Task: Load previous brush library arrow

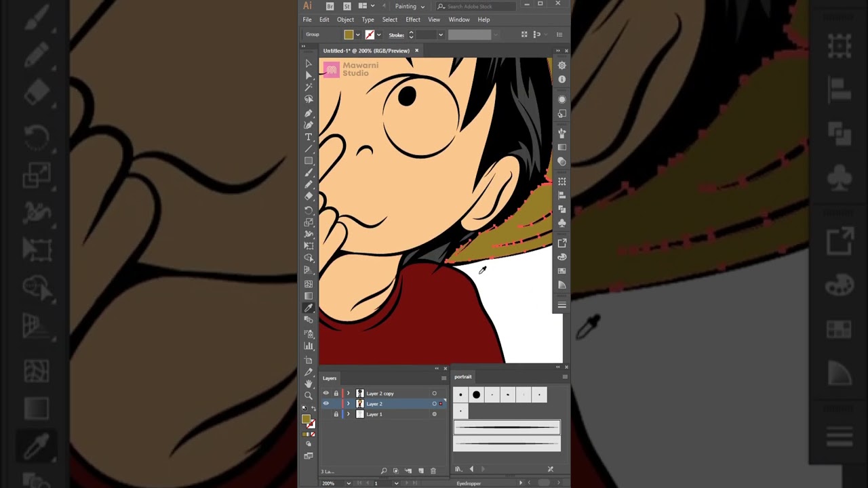Action: pyautogui.click(x=471, y=469)
